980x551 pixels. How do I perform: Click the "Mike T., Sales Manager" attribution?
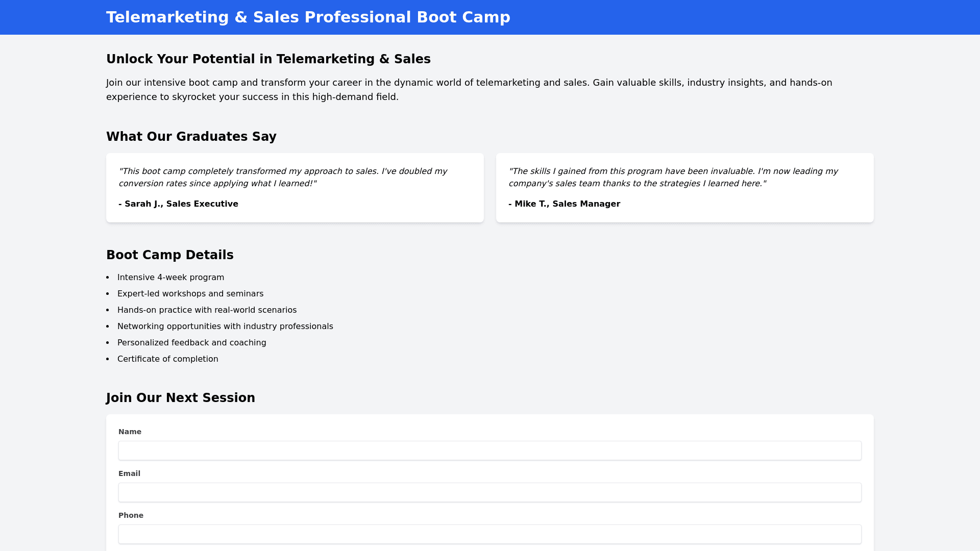(x=564, y=204)
